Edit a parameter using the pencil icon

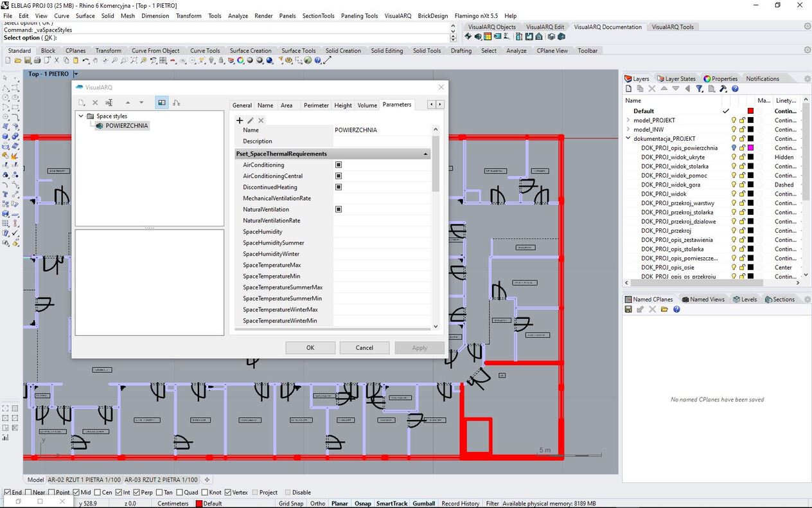[251, 120]
